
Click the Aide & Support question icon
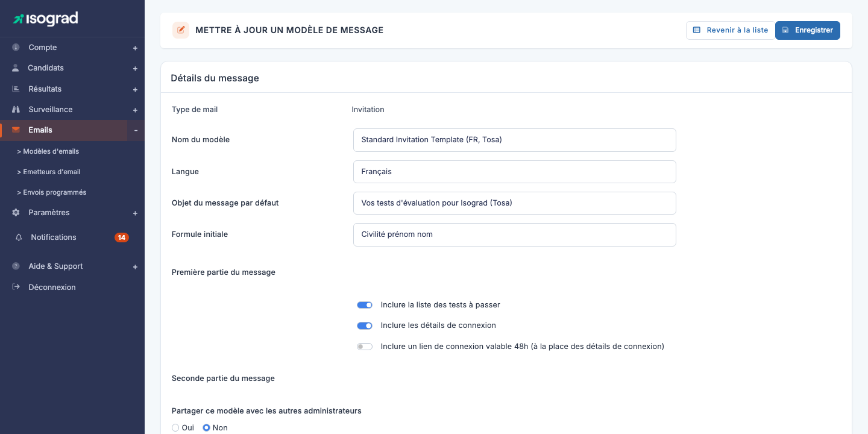point(16,266)
